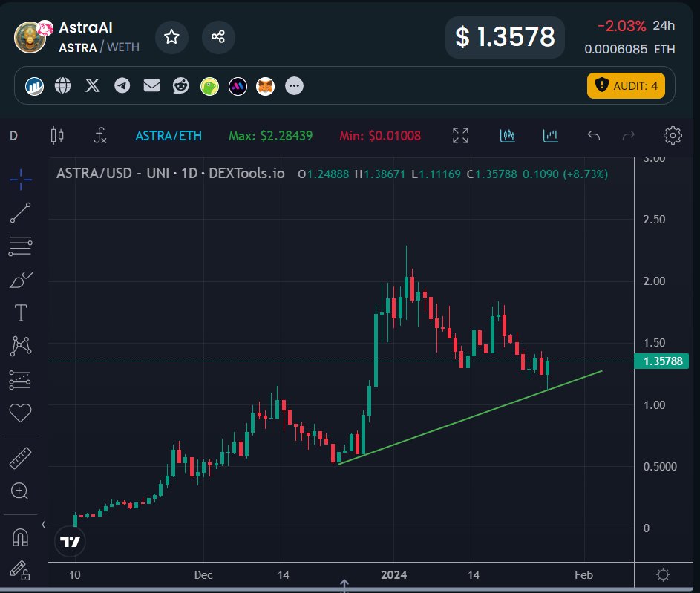Toggle magnet mode for drawings
Image resolution: width=700 pixels, height=593 pixels.
(21, 537)
